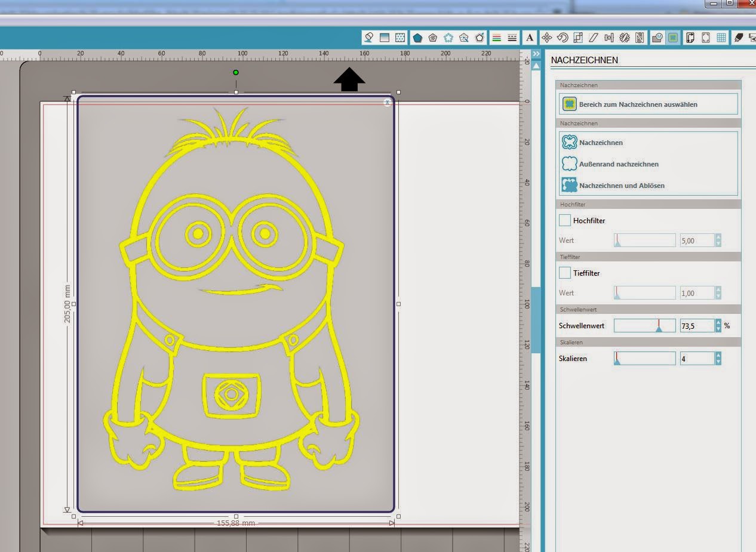Increase Schwellenwert with the up arrow
Screen dimensions: 756x552
coord(718,322)
